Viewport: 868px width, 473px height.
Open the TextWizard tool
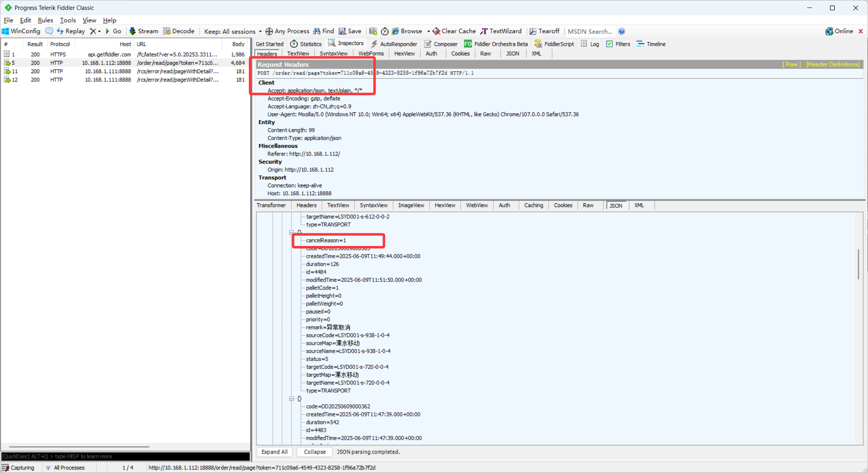click(501, 31)
